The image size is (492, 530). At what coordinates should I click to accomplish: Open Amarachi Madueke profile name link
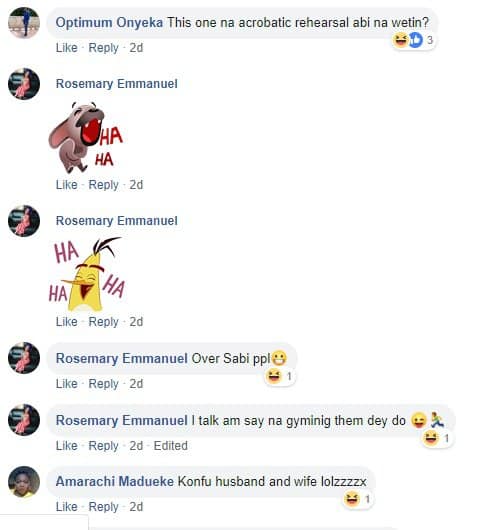click(115, 481)
